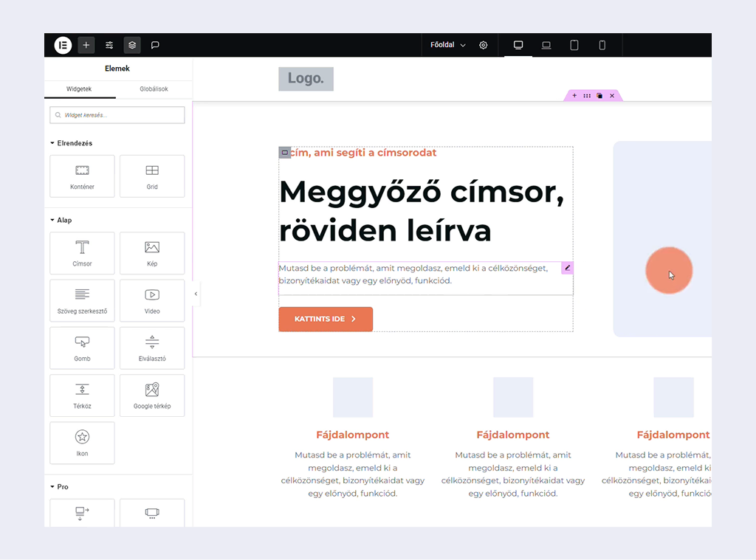Open the structure layers icon

pyautogui.click(x=132, y=45)
